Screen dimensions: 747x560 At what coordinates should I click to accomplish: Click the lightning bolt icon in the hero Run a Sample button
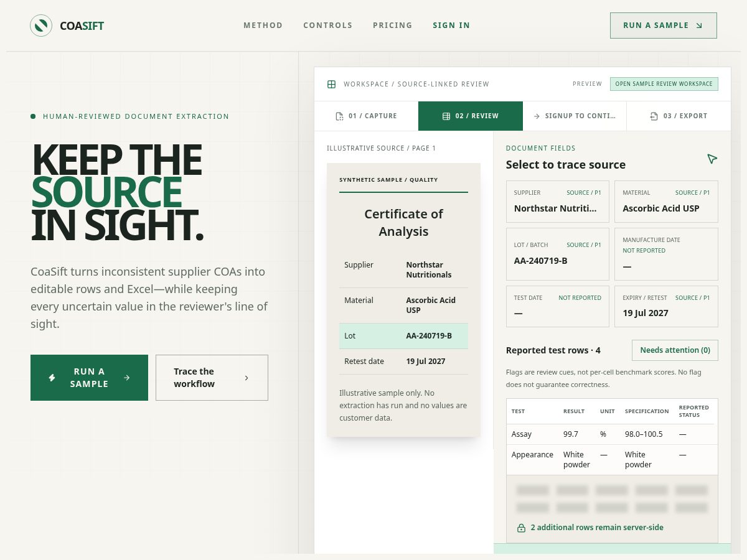click(x=52, y=378)
